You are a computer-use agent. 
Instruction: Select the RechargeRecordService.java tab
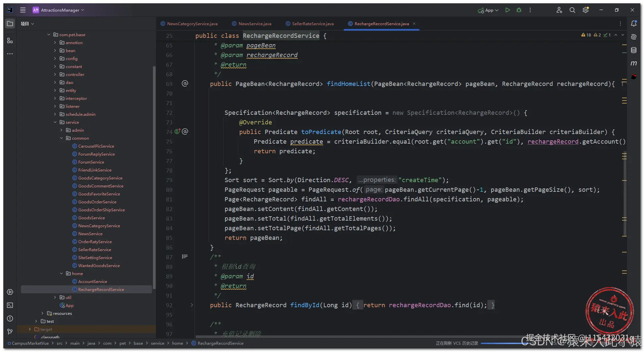click(x=382, y=24)
